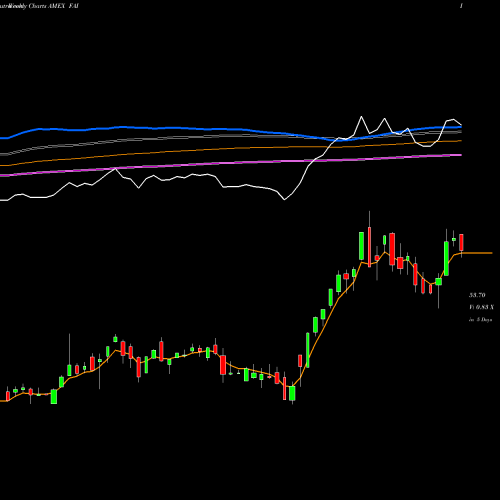The image size is (500, 500).
Task: Click the 5 Days label text
Action: point(483,319)
